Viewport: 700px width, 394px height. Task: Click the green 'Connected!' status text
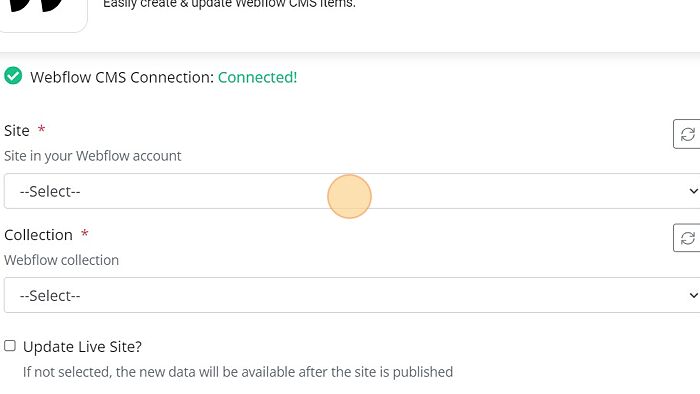point(257,77)
